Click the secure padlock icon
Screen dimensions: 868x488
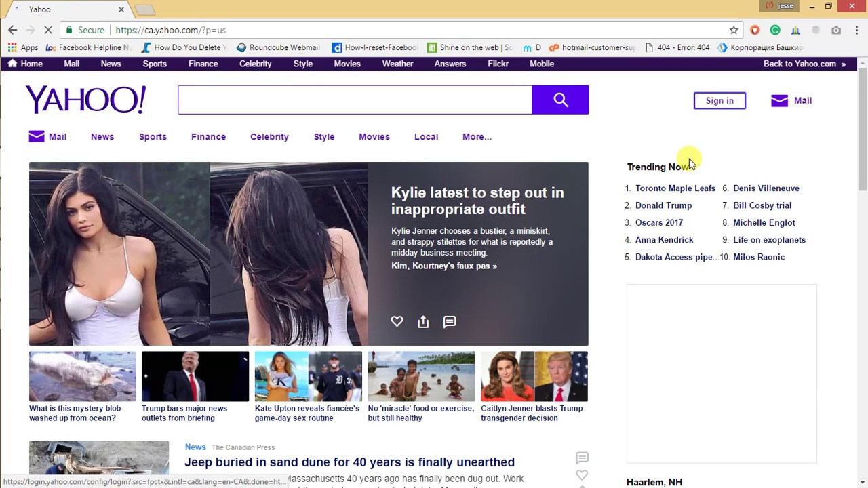[69, 30]
